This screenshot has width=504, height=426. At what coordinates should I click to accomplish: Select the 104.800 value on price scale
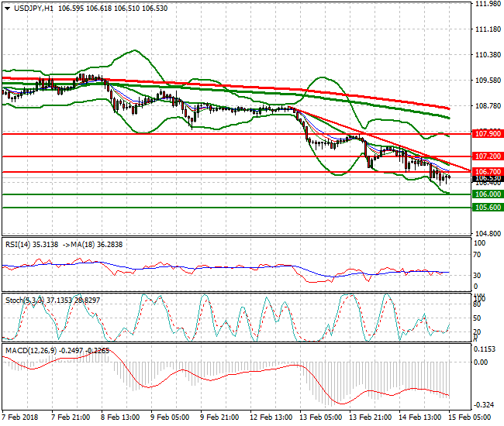tap(487, 233)
